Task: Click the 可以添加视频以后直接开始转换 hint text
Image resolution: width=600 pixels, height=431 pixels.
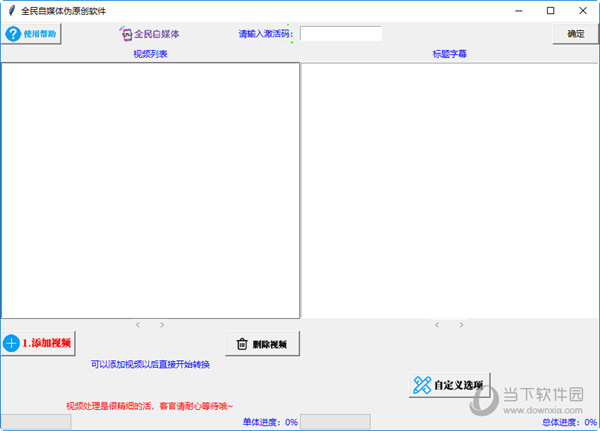Action: (150, 364)
